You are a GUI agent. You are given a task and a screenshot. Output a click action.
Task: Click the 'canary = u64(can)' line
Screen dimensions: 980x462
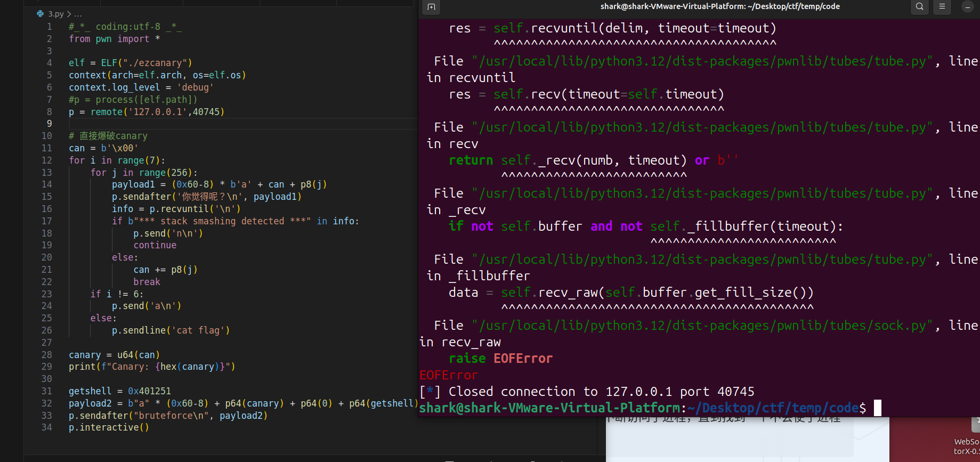click(x=114, y=355)
